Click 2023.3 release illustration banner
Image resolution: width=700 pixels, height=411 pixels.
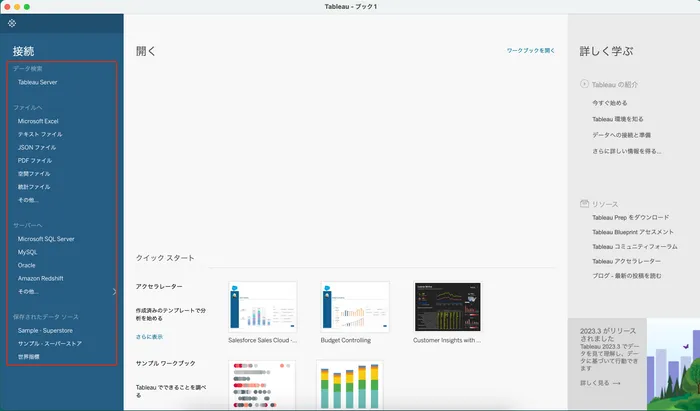673,365
